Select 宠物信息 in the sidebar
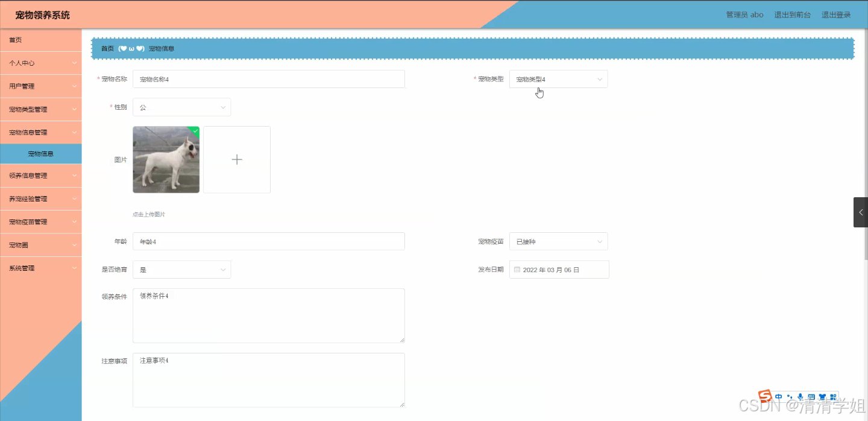Image resolution: width=868 pixels, height=421 pixels. [40, 154]
